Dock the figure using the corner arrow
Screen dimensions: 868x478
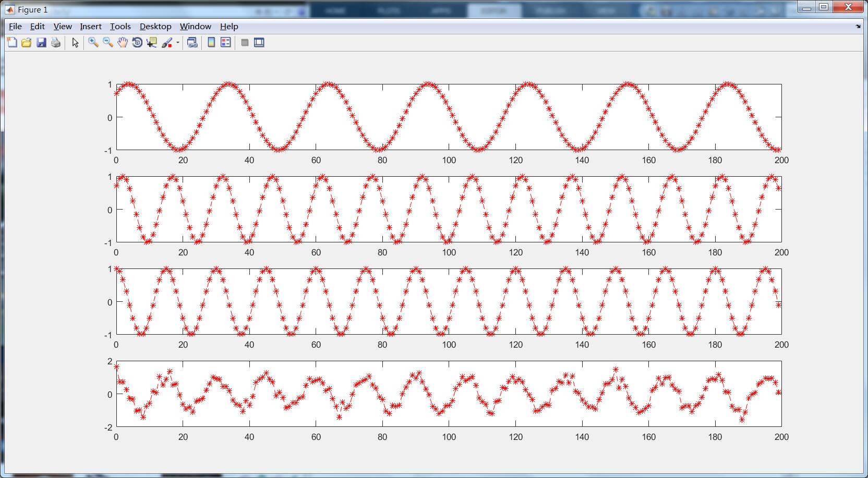pos(858,26)
